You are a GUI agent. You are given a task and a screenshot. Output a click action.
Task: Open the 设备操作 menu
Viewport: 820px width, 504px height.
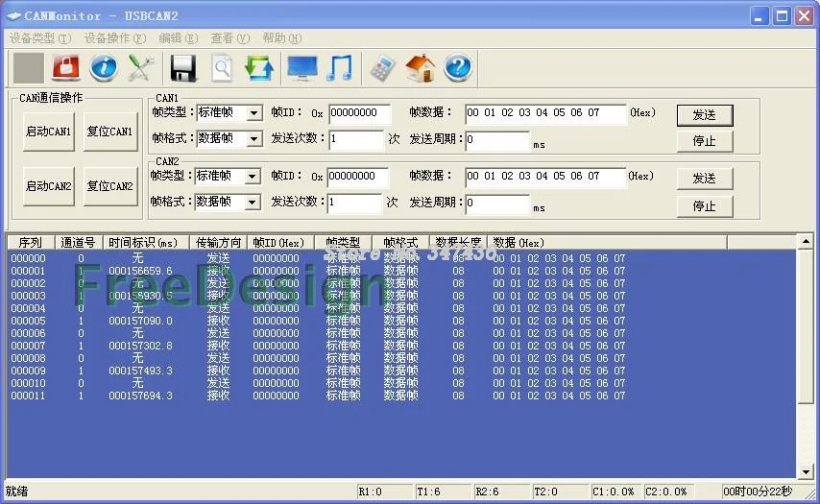pos(115,38)
